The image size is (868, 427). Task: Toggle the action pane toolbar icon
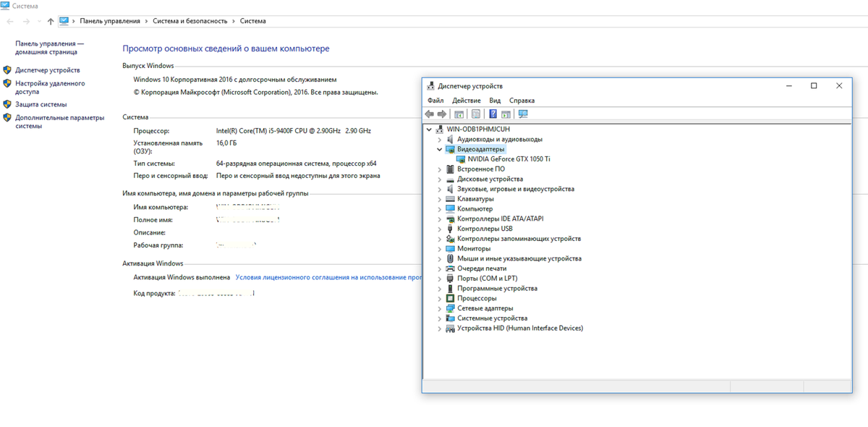(x=506, y=114)
